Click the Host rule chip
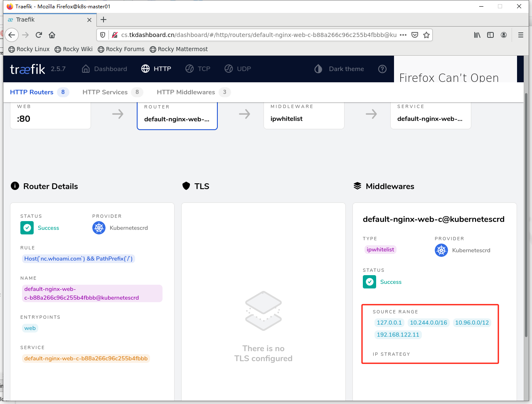This screenshot has height=404, width=532. [x=78, y=259]
